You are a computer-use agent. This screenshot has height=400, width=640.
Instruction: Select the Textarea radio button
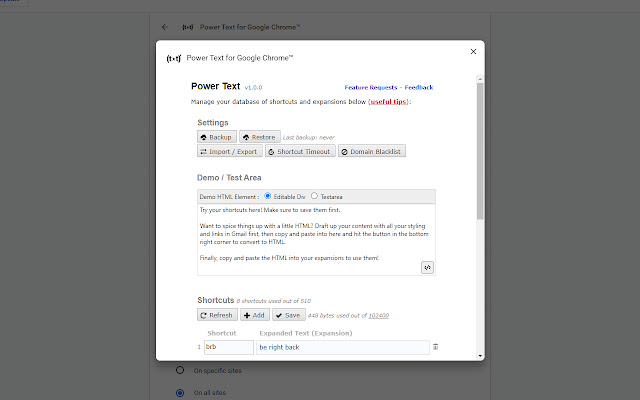point(314,196)
